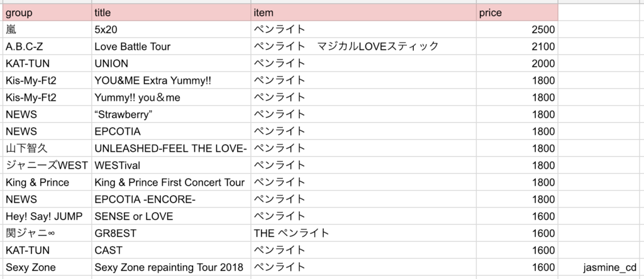Select the '5x20' title cell
Viewport: 644px width, 279px height.
point(171,30)
